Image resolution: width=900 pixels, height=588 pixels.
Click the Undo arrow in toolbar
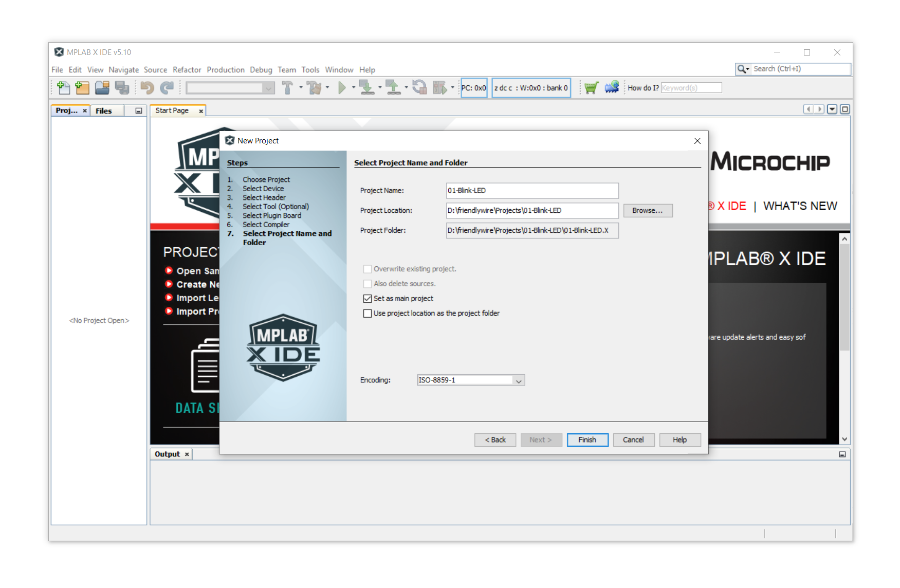pyautogui.click(x=147, y=88)
